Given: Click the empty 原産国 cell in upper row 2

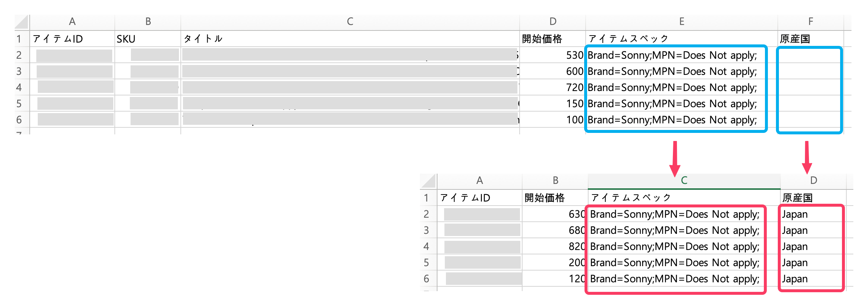Looking at the screenshot, I should click(x=809, y=55).
